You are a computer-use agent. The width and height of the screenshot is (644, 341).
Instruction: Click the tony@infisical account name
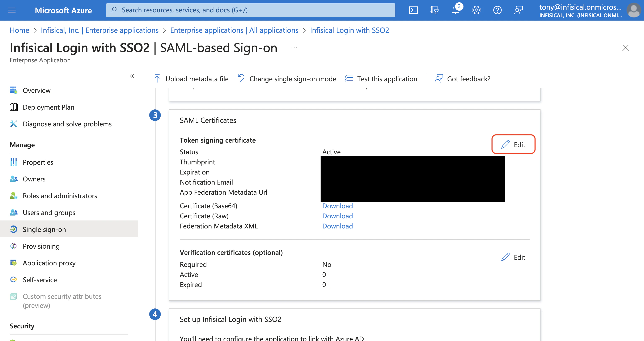point(580,7)
